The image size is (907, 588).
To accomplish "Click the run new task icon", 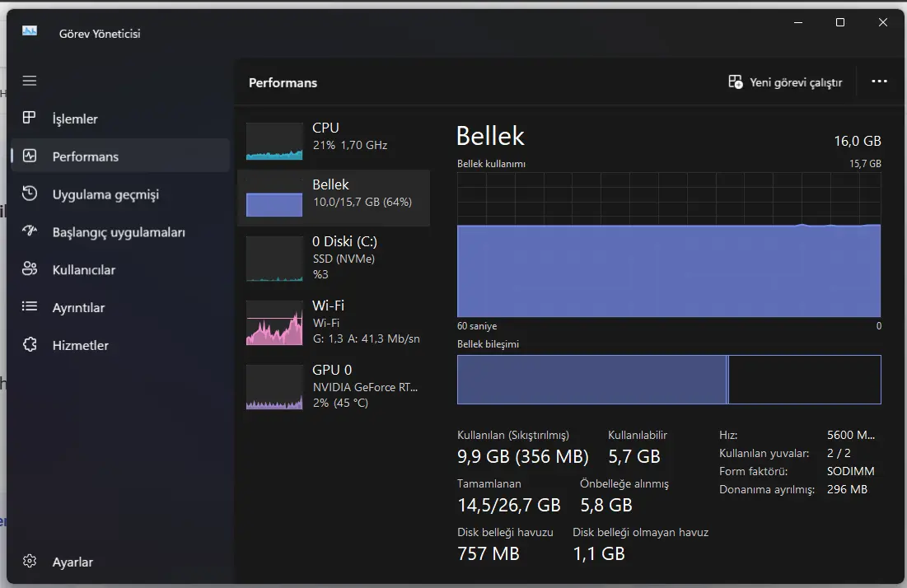I will pyautogui.click(x=735, y=82).
